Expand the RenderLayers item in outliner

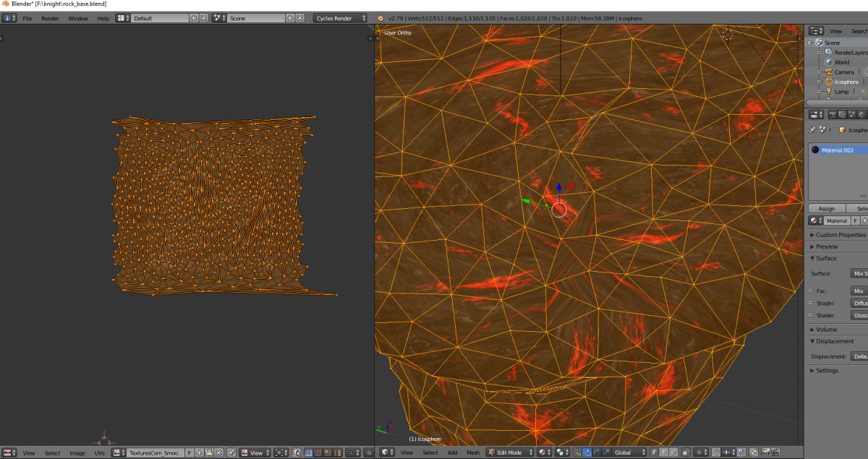point(820,53)
